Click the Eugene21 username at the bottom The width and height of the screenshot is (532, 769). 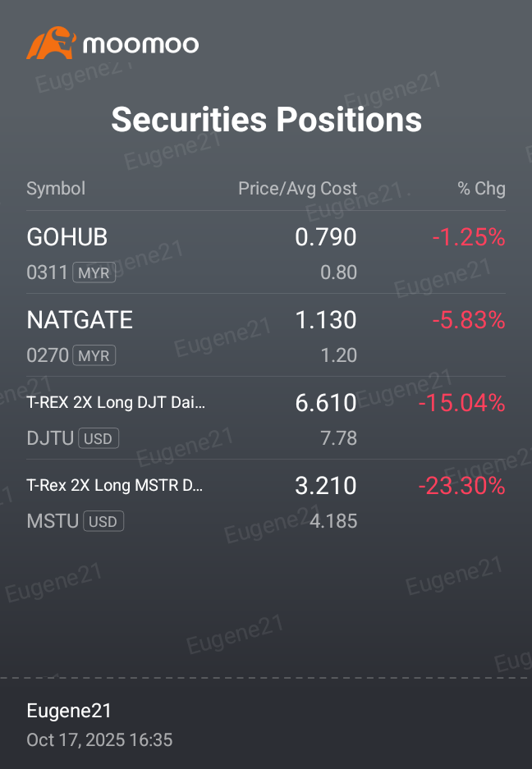69,711
